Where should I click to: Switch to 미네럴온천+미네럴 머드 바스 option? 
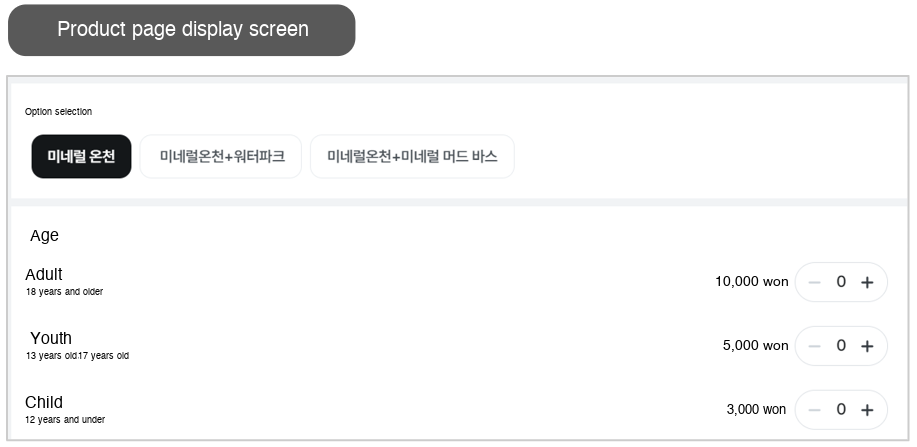pos(412,156)
